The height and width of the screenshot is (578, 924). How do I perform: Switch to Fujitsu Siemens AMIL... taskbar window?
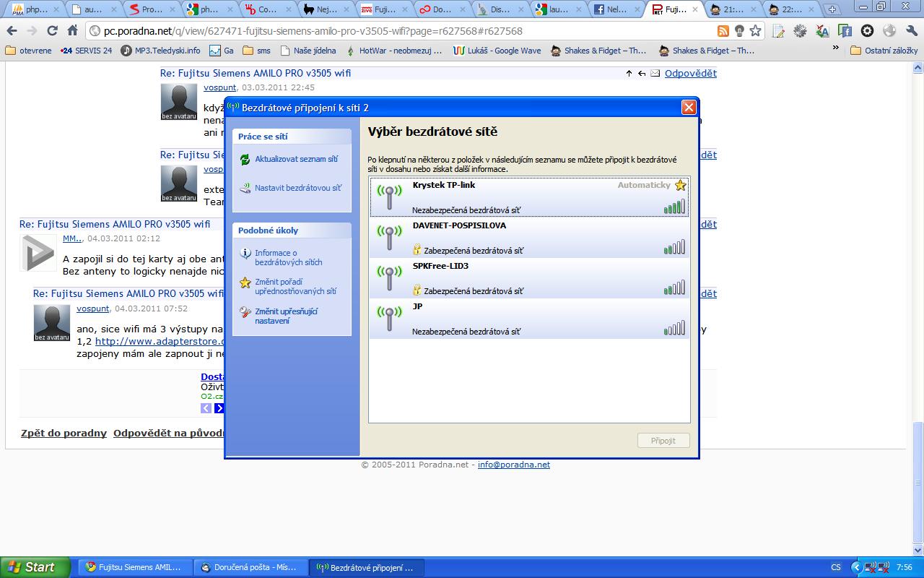pos(136,567)
